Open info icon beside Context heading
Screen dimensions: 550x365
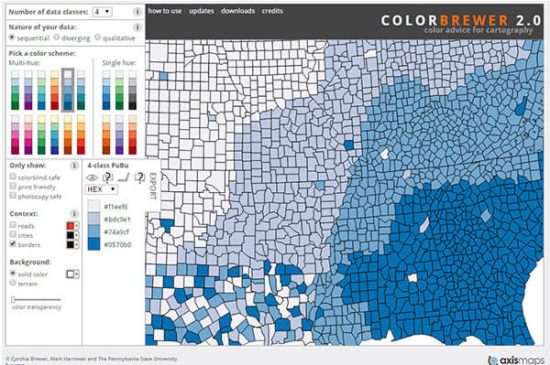point(74,213)
